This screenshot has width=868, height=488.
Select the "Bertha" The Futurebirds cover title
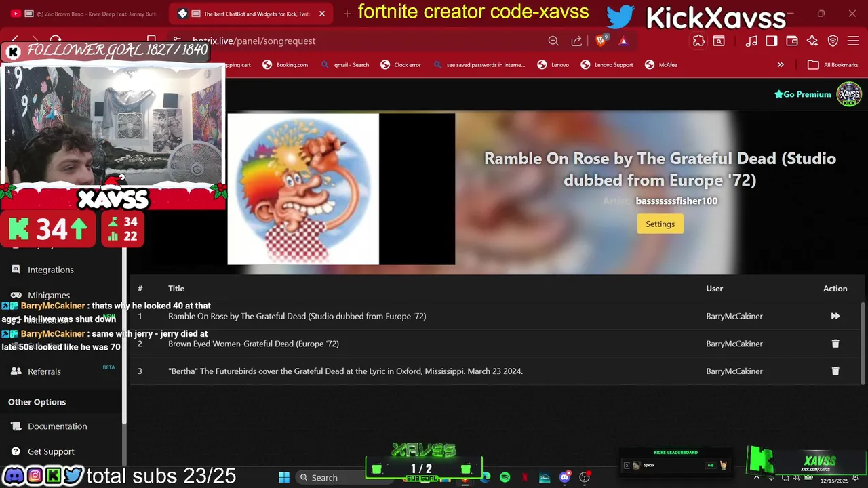coord(345,371)
